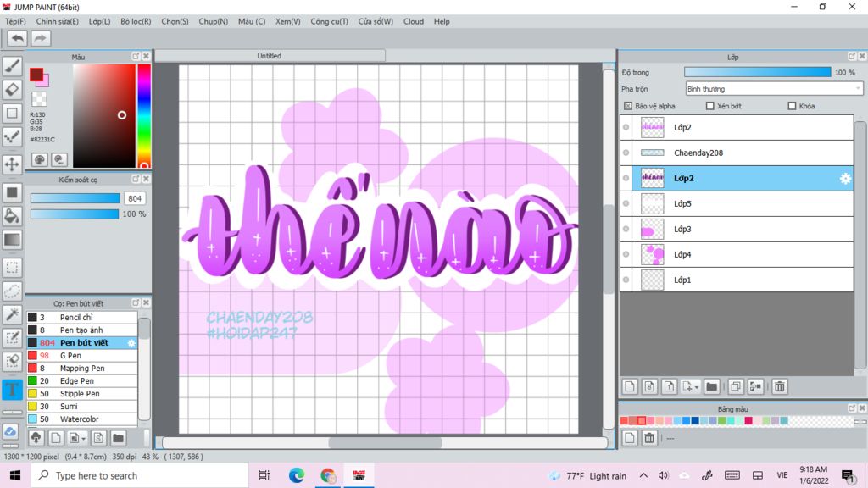Click the rainbow hue strip
Image resolution: width=868 pixels, height=488 pixels.
point(144,115)
